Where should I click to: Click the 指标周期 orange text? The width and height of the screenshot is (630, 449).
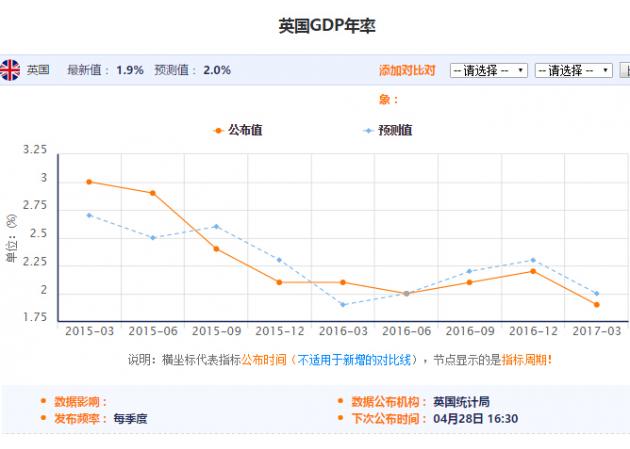(x=524, y=359)
